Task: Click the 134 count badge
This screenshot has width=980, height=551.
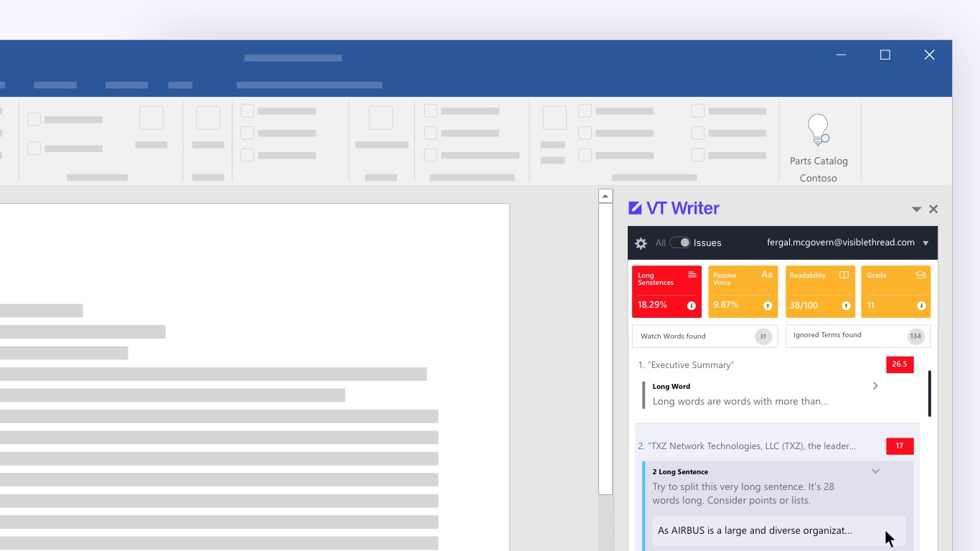Action: tap(915, 336)
